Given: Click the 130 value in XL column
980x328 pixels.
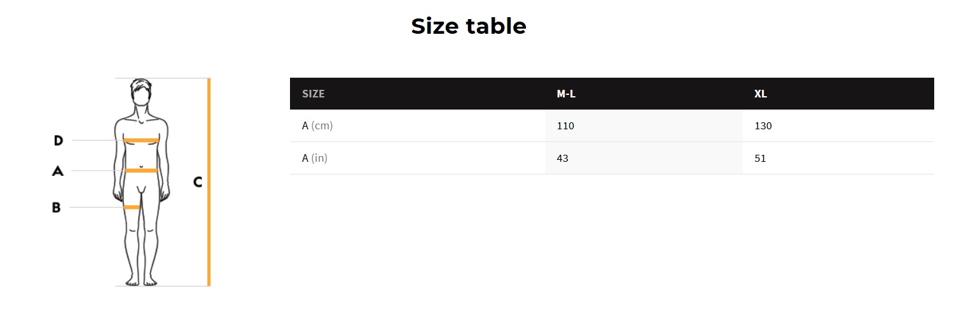Looking at the screenshot, I should coord(763,125).
